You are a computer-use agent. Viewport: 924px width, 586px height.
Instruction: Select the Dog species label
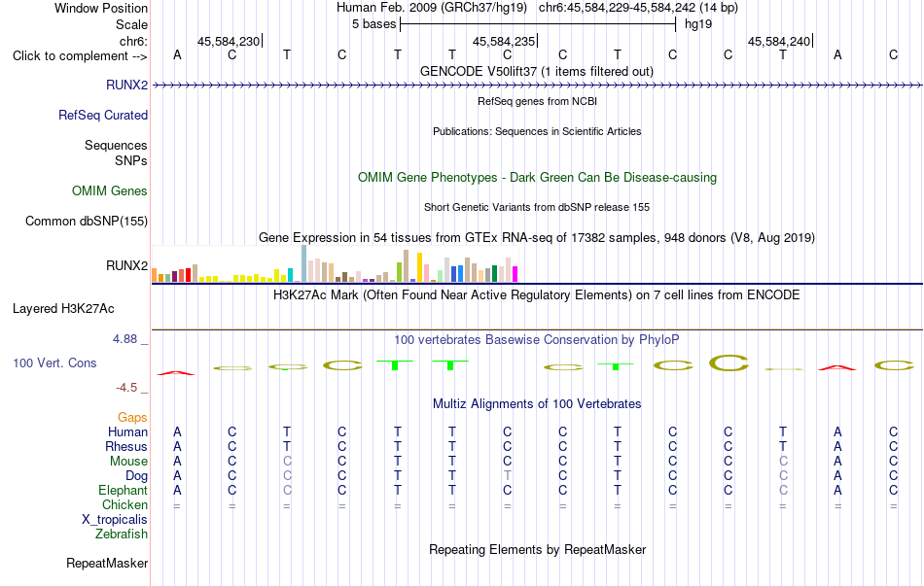(x=136, y=475)
